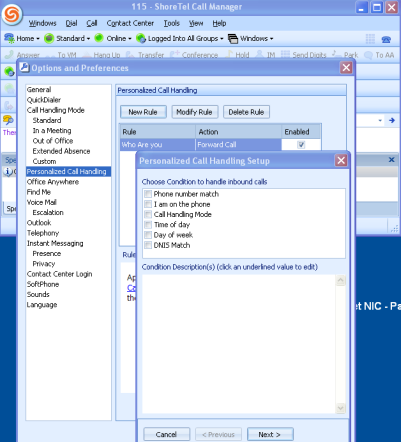Image resolution: width=401 pixels, height=442 pixels.
Task: Check the I am on the phone condition
Action: tap(148, 204)
